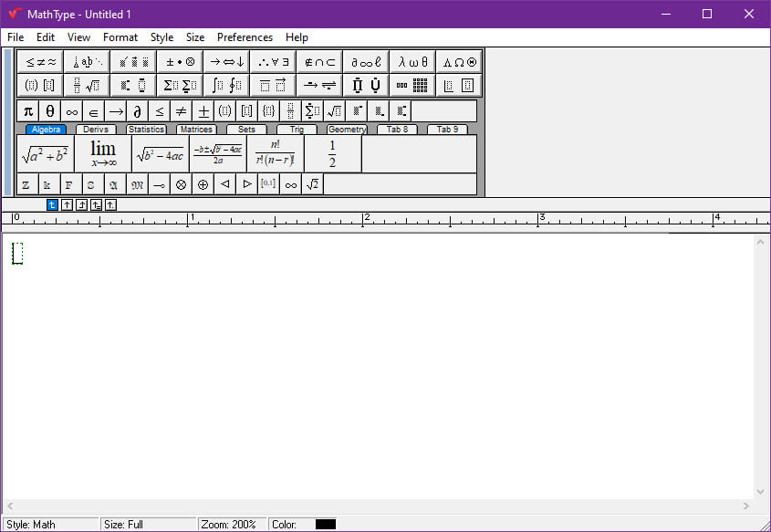This screenshot has width=771, height=532.
Task: Click the empty equation slot
Action: (17, 253)
